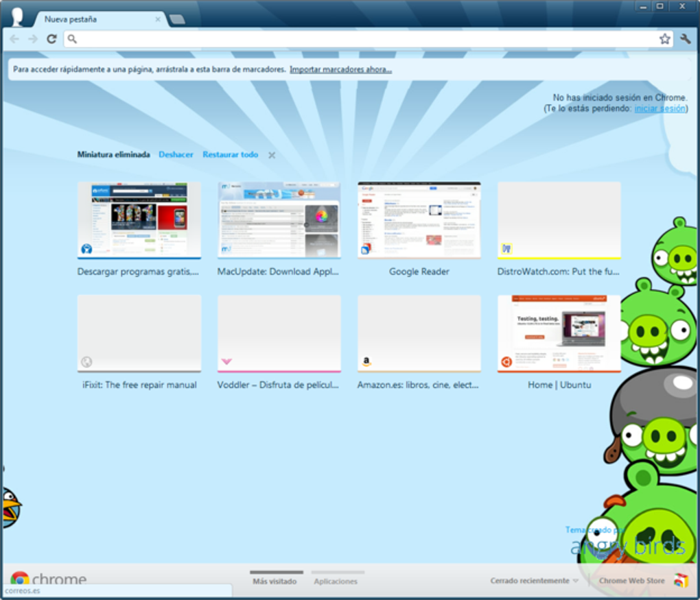
Task: Click the 'Amazon.es: libros, cine, elect...' caption
Action: click(418, 385)
